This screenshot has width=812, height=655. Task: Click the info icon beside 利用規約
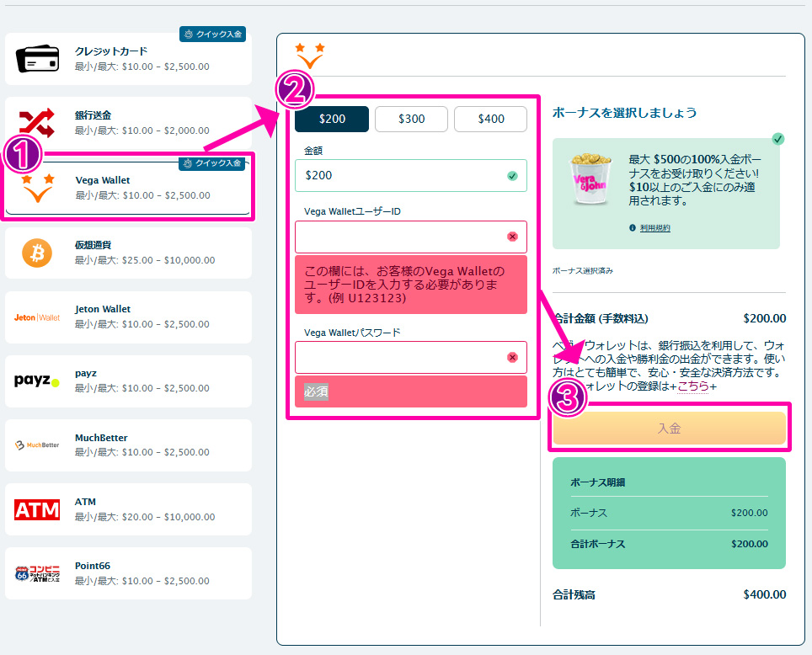[x=633, y=228]
